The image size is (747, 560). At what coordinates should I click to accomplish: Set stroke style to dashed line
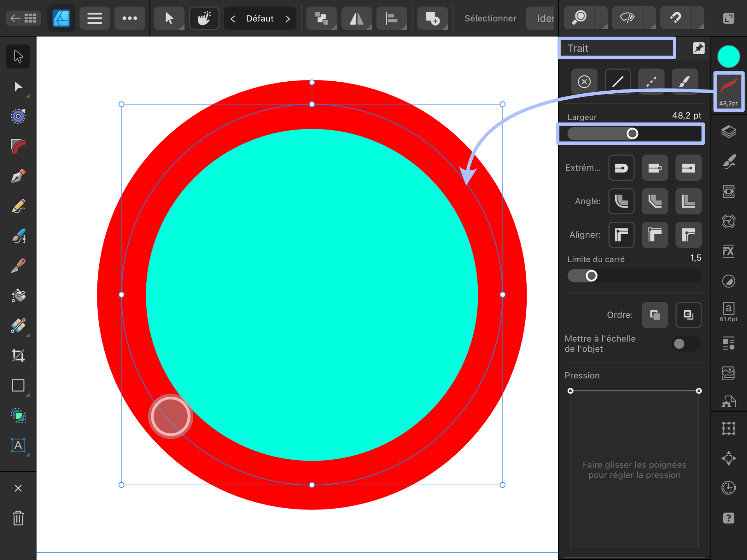pyautogui.click(x=651, y=82)
